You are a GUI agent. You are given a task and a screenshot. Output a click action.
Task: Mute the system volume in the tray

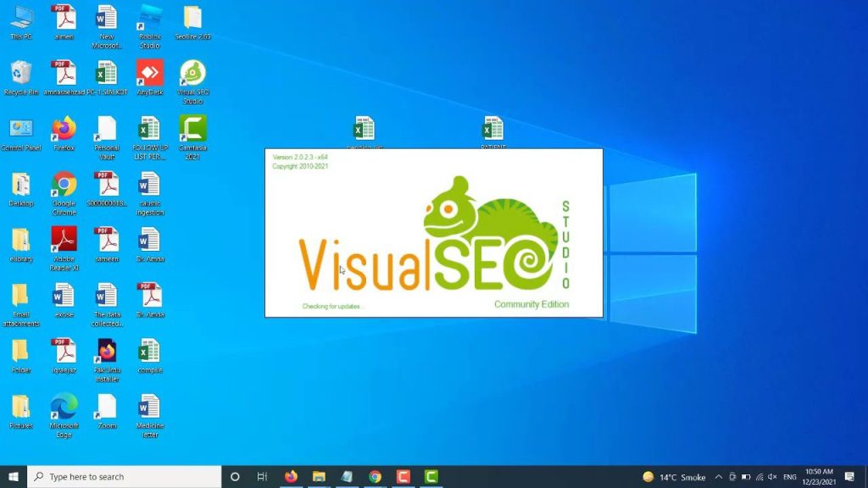click(773, 476)
